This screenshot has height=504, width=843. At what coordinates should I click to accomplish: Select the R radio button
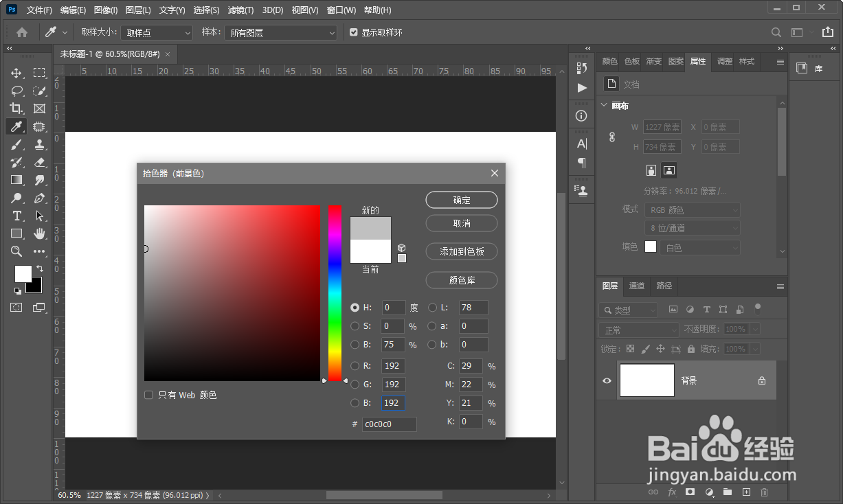(x=355, y=366)
